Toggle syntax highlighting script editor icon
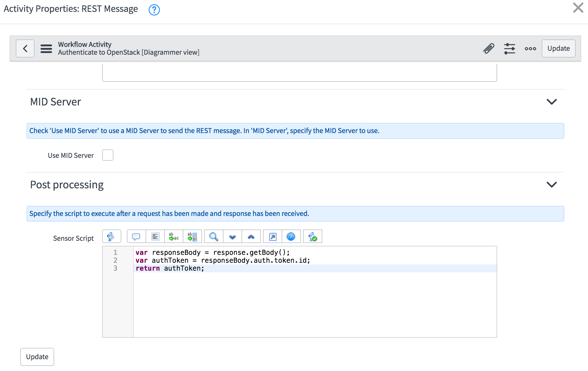Viewport: 588px width, 371px height. click(x=111, y=237)
